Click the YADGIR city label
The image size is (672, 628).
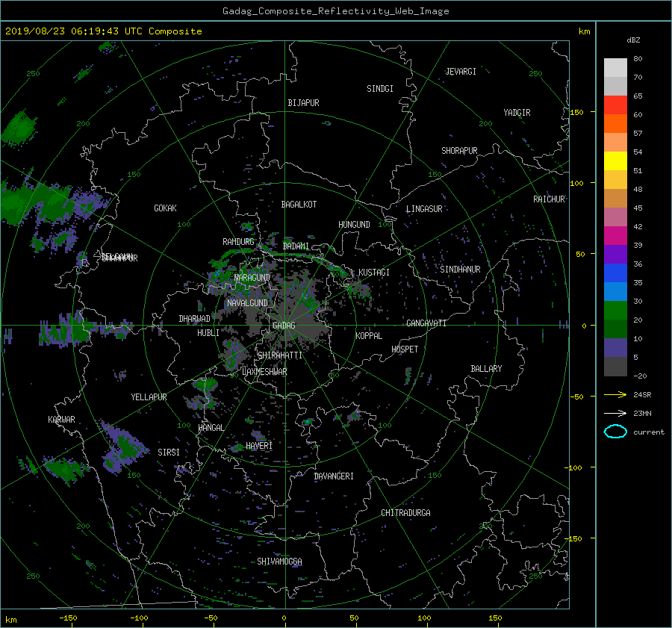pos(517,113)
